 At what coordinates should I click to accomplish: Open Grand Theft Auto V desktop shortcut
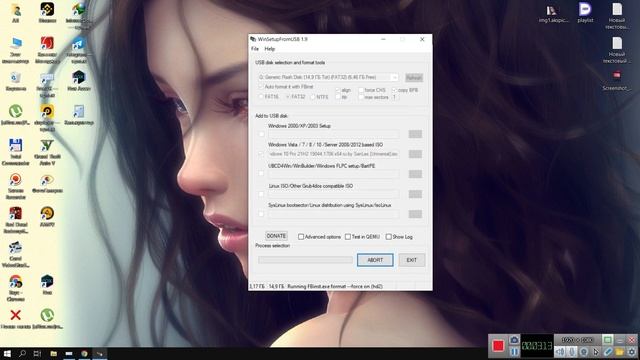click(47, 151)
